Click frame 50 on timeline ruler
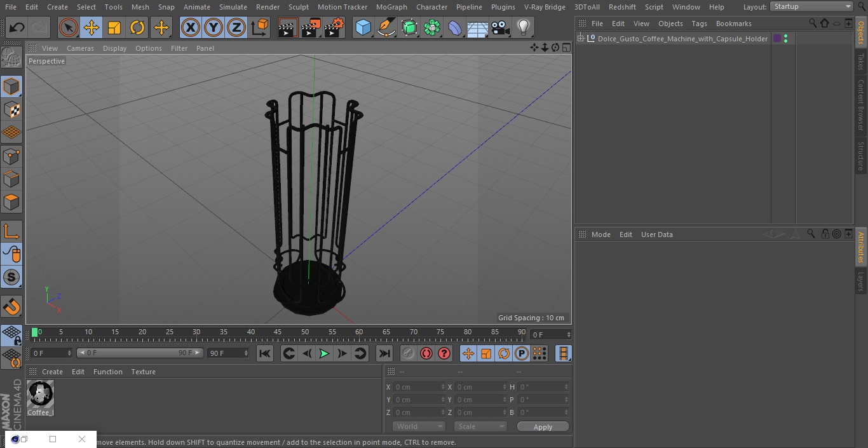 (x=304, y=332)
